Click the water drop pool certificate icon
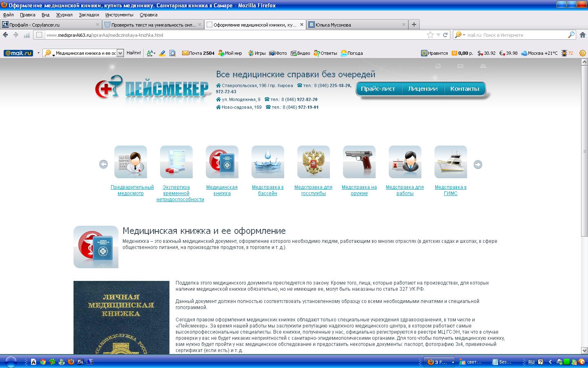Screen dimensions: 588x368 (x=268, y=162)
